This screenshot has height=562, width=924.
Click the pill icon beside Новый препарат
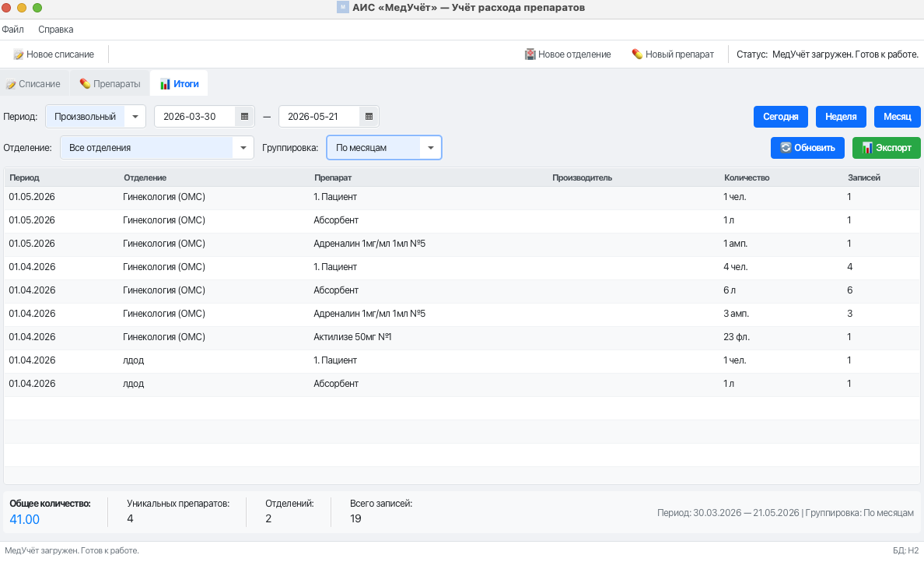pos(637,54)
